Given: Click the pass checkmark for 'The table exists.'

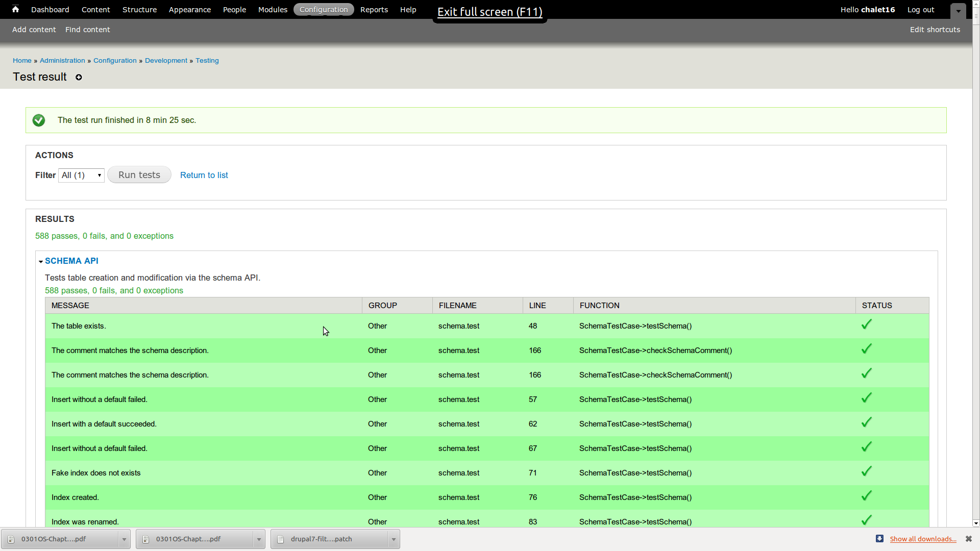Looking at the screenshot, I should point(866,325).
